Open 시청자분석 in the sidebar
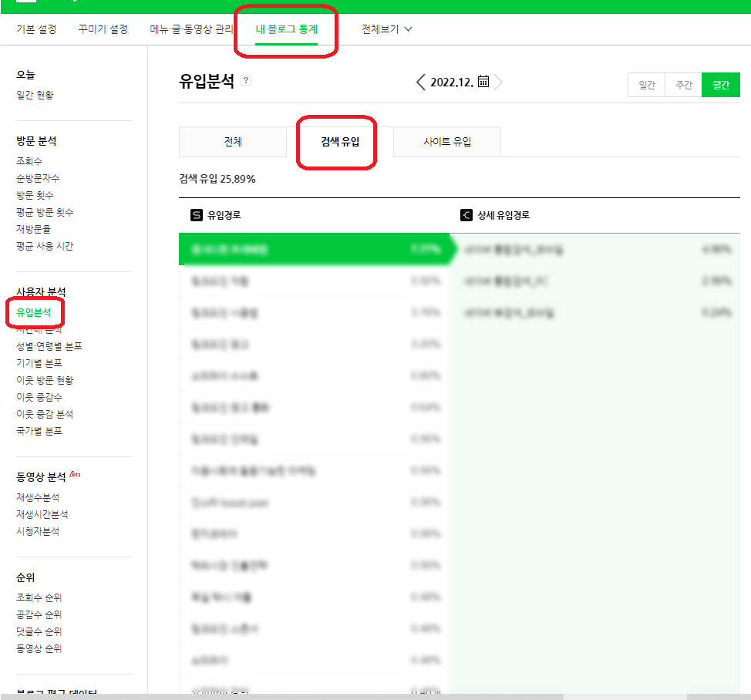 (x=38, y=531)
